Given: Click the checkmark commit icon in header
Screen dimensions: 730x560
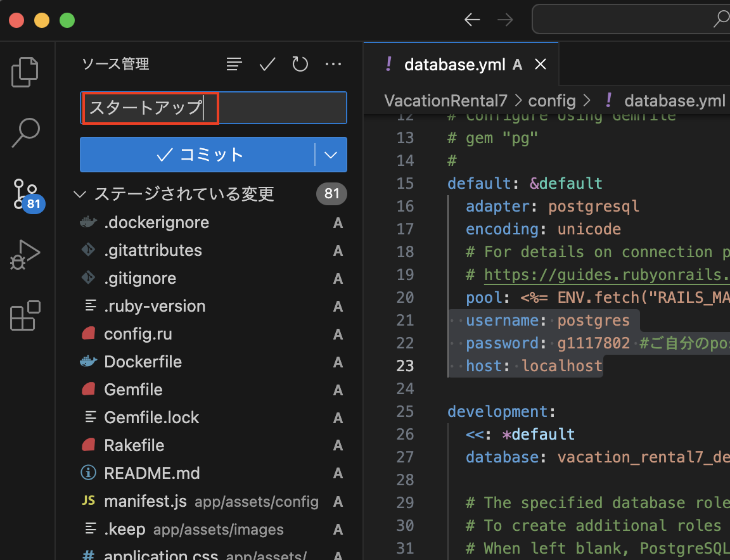Looking at the screenshot, I should coord(267,64).
